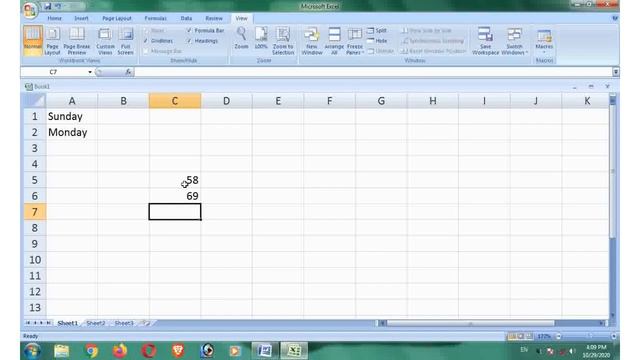640x360 pixels.
Task: Open the Insert ribbon tab
Action: pos(81,18)
